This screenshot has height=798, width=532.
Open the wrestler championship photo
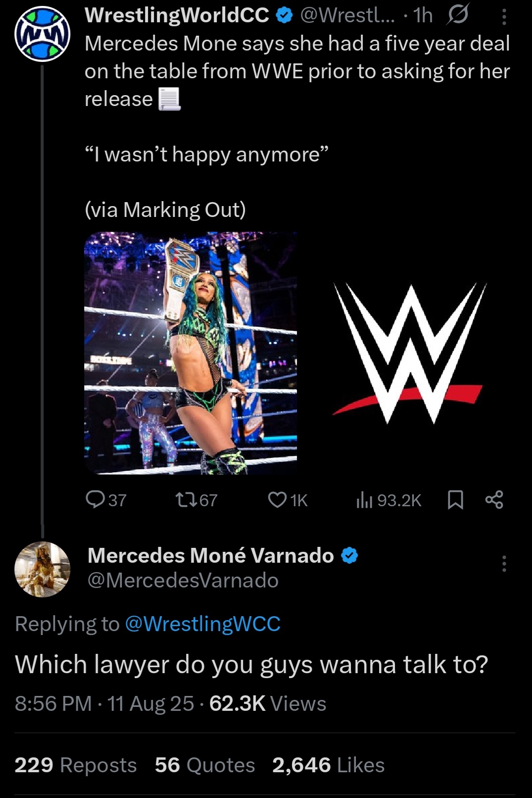point(191,353)
